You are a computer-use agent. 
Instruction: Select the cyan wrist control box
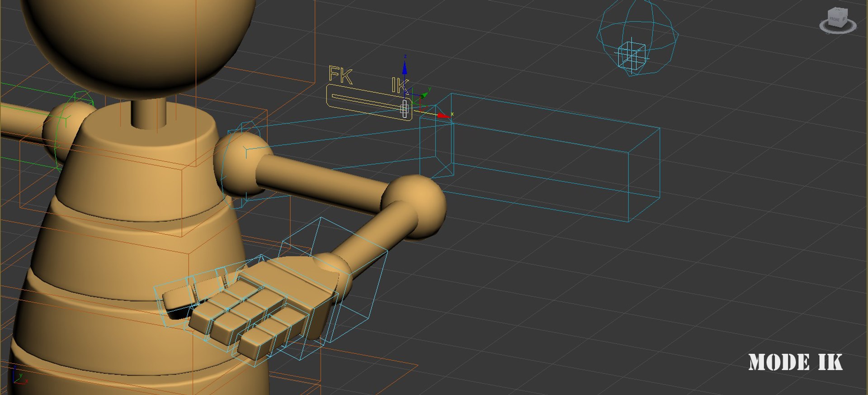pos(334,281)
